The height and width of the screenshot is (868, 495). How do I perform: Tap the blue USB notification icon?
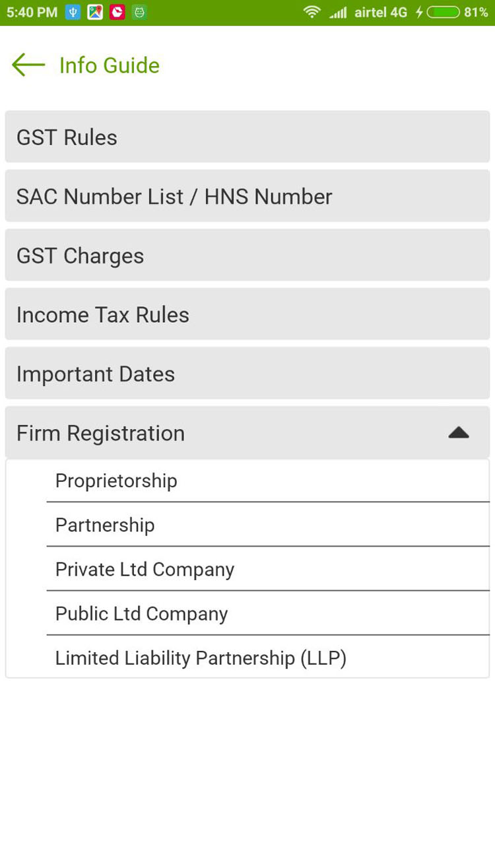pyautogui.click(x=73, y=12)
